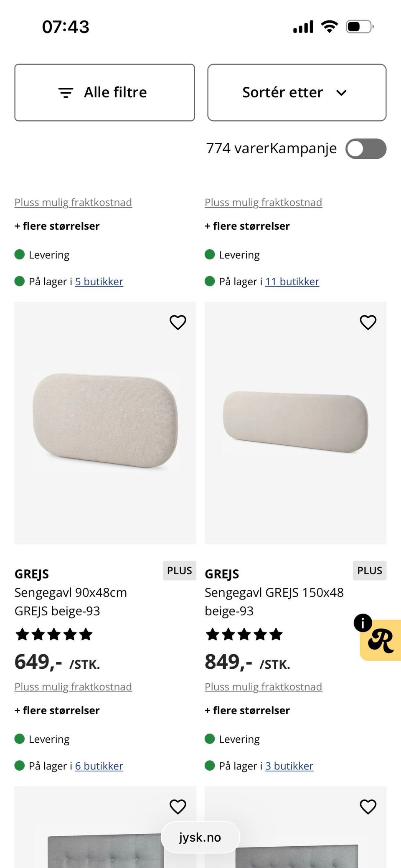This screenshot has width=401, height=868.
Task: Toggle the Kampanje switch
Action: click(x=366, y=149)
